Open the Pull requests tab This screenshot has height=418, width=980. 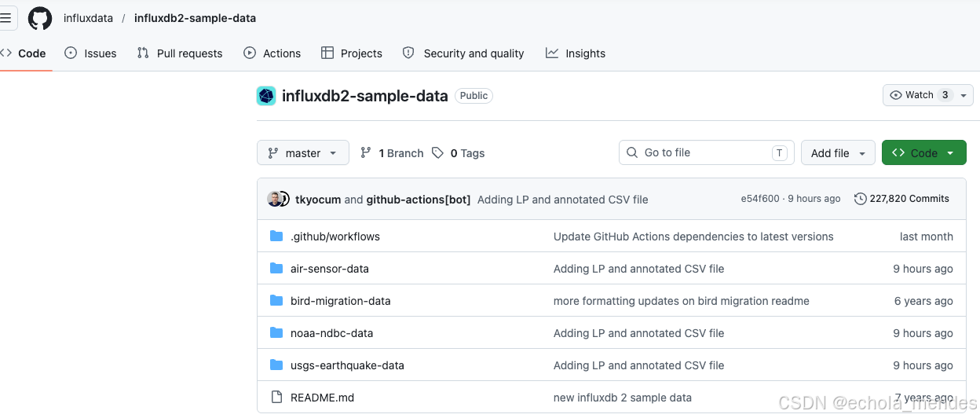(180, 53)
